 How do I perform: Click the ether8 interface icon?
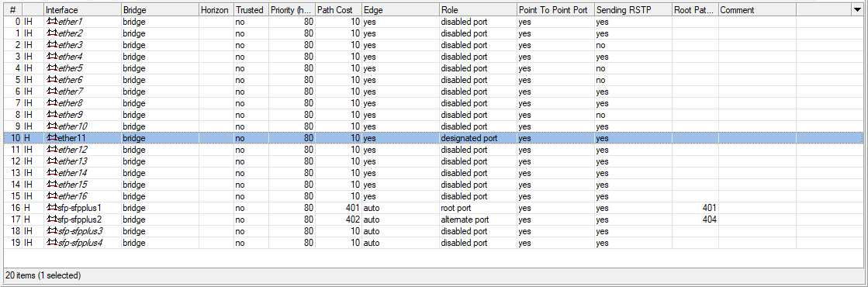tap(51, 103)
